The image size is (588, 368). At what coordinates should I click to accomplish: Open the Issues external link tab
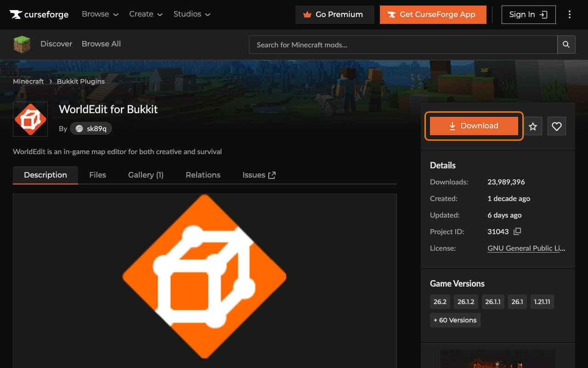259,175
